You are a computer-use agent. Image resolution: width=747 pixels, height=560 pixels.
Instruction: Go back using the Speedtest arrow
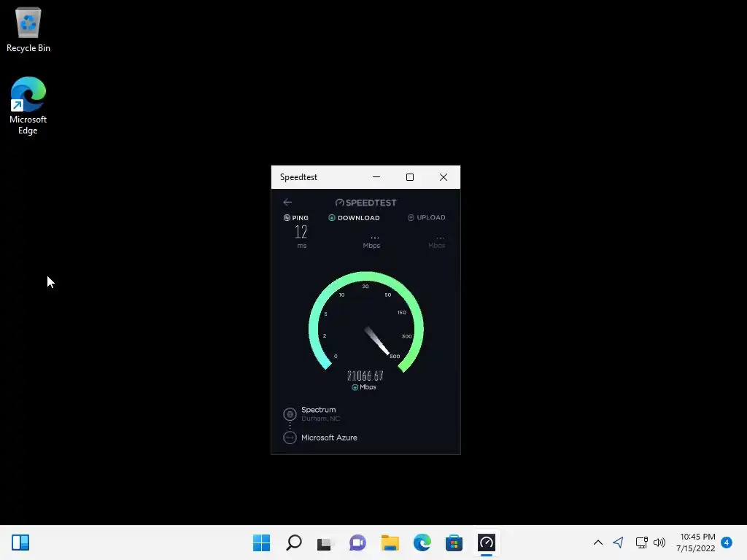click(x=287, y=203)
